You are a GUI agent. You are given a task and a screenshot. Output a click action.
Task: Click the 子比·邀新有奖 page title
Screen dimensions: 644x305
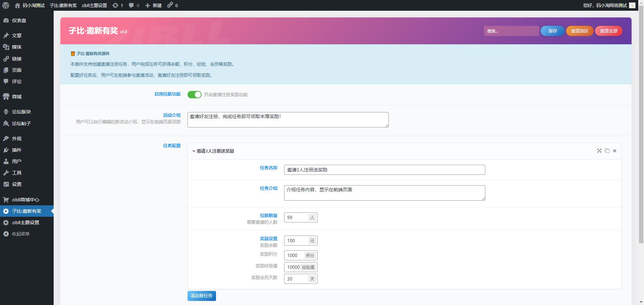tap(93, 31)
